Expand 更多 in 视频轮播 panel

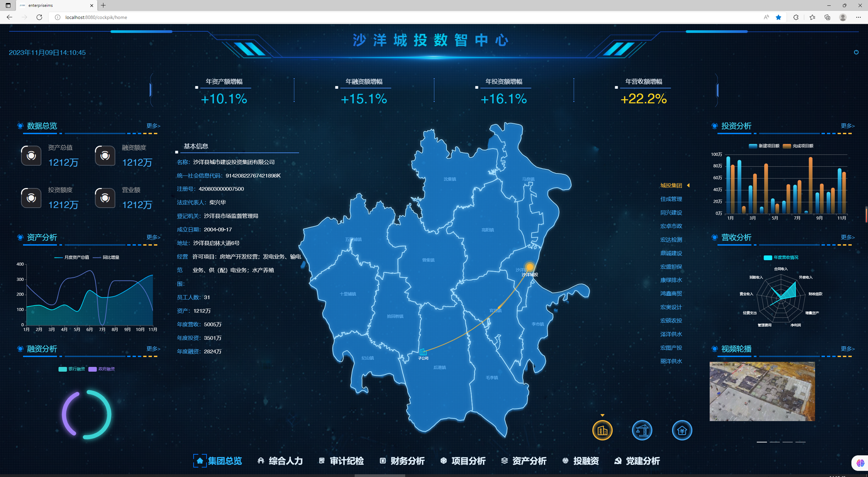point(847,349)
